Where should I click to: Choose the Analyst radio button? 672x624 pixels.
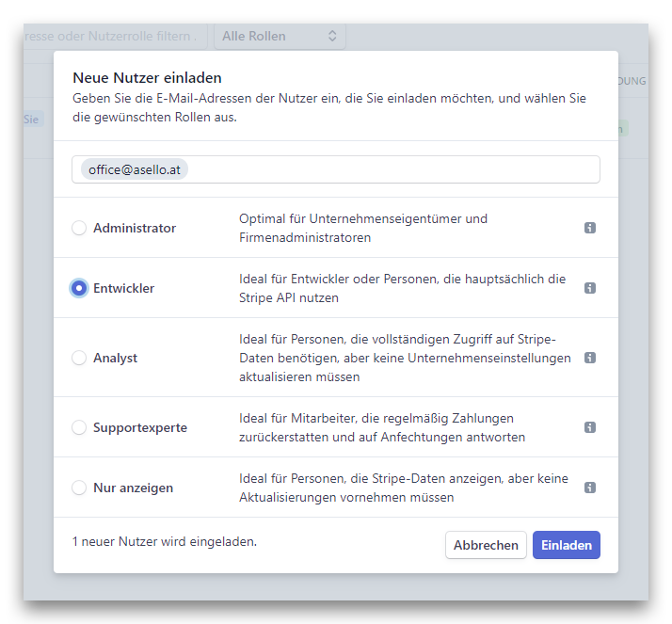tap(79, 358)
